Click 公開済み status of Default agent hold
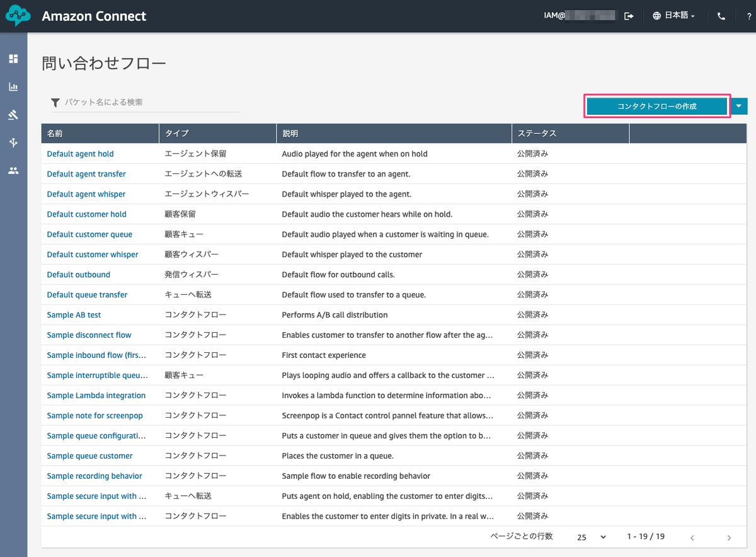The image size is (756, 557). 533,154
